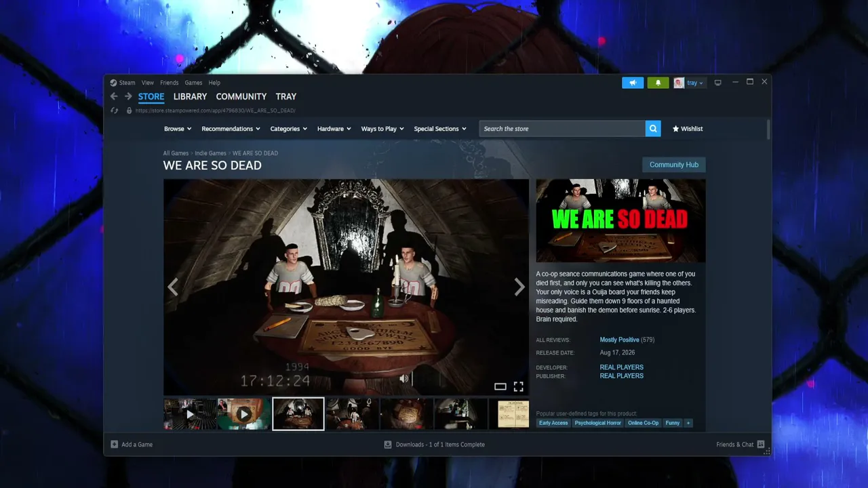Viewport: 868px width, 488px height.
Task: Switch to Big Picture mode via monitor icon
Action: point(718,83)
